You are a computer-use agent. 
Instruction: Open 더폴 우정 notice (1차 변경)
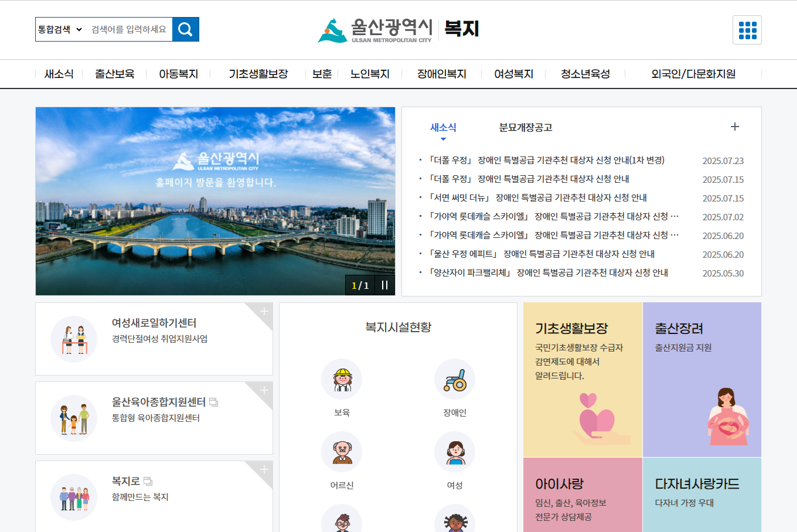click(546, 160)
